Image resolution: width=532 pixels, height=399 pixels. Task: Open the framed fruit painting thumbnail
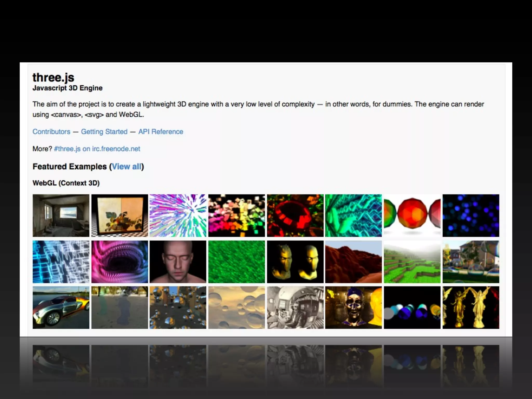click(119, 216)
